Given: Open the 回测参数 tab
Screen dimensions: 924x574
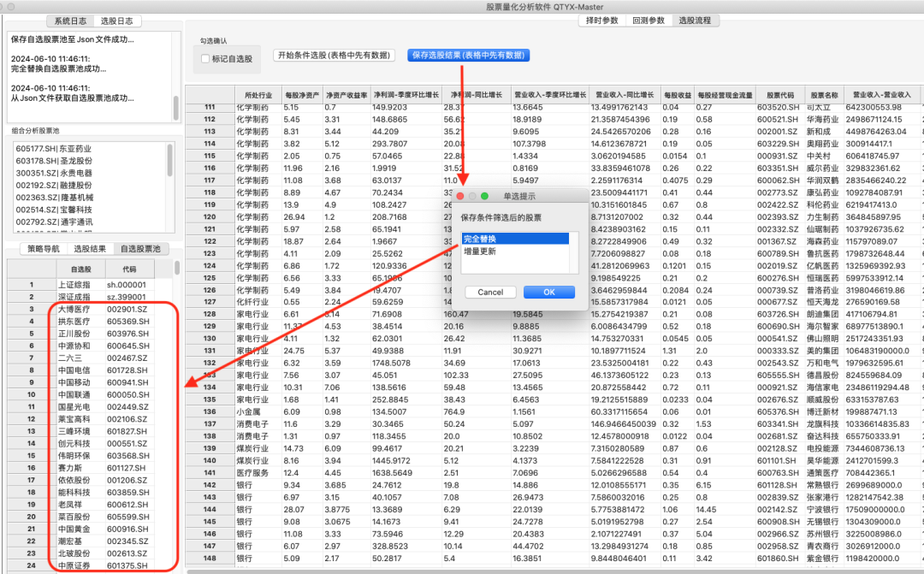Looking at the screenshot, I should tap(649, 21).
